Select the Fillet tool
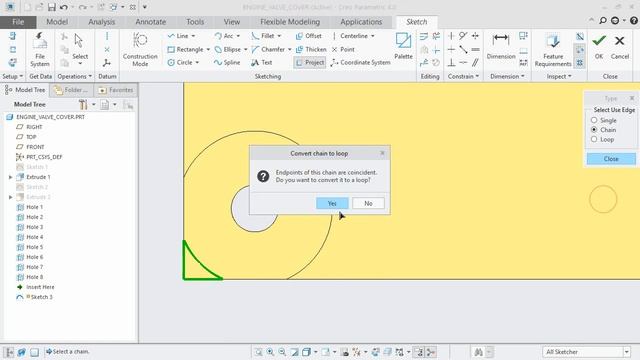Screen dimensions: 640x360 263,36
